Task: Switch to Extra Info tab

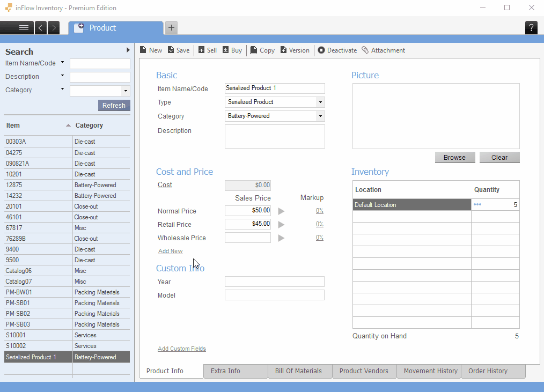Action: (x=236, y=371)
